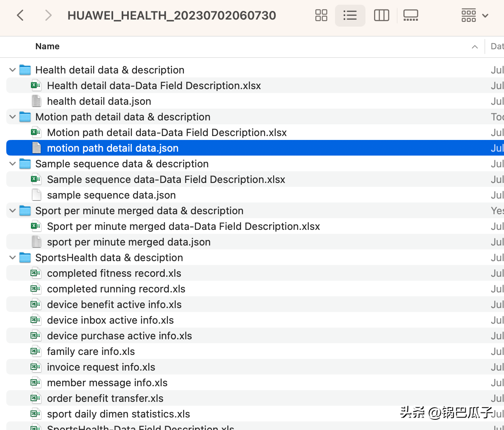Screen dimensions: 504x430
Task: Click the device benefit active info.xls icon
Action: click(x=36, y=305)
